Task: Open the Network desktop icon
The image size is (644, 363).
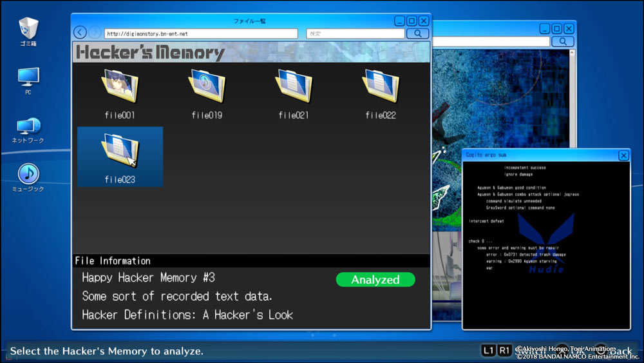Action: pyautogui.click(x=28, y=128)
